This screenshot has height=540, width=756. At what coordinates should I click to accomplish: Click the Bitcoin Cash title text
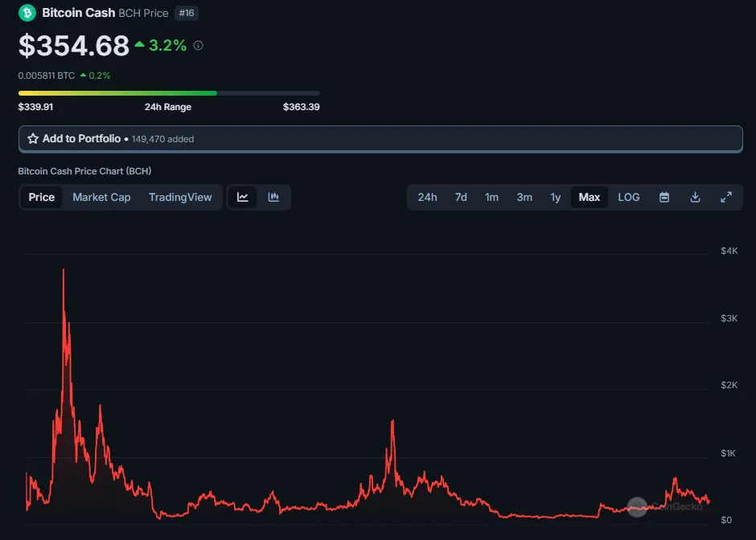coord(79,13)
